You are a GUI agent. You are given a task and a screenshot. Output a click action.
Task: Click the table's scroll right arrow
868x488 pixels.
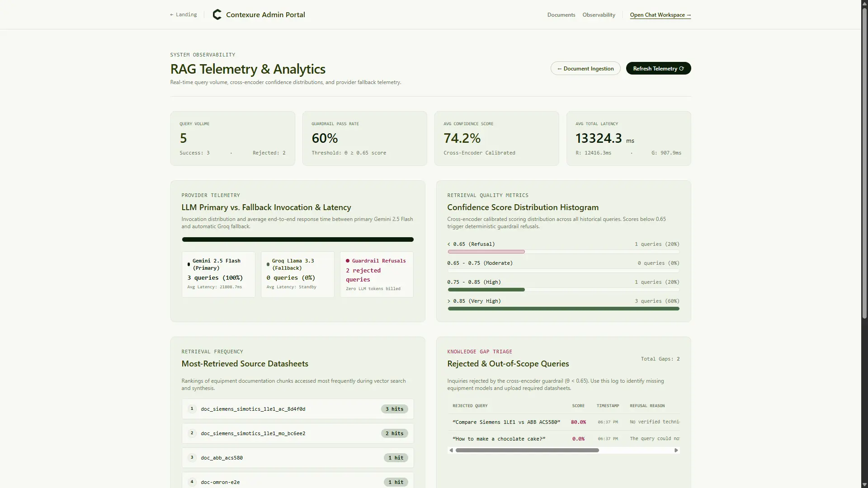click(x=676, y=450)
